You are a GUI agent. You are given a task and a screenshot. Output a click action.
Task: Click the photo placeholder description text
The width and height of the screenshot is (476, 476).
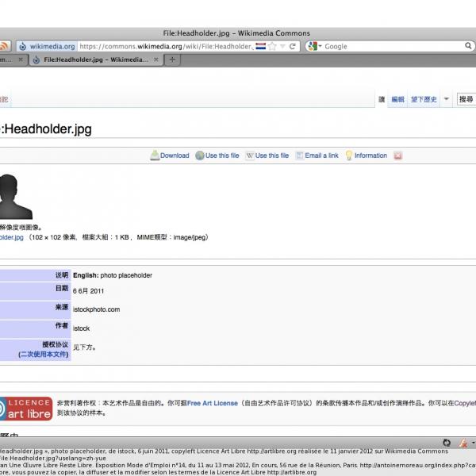tap(126, 275)
